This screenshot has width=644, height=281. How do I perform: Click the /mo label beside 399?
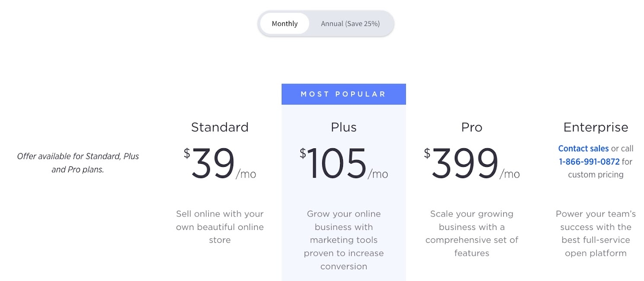[510, 174]
